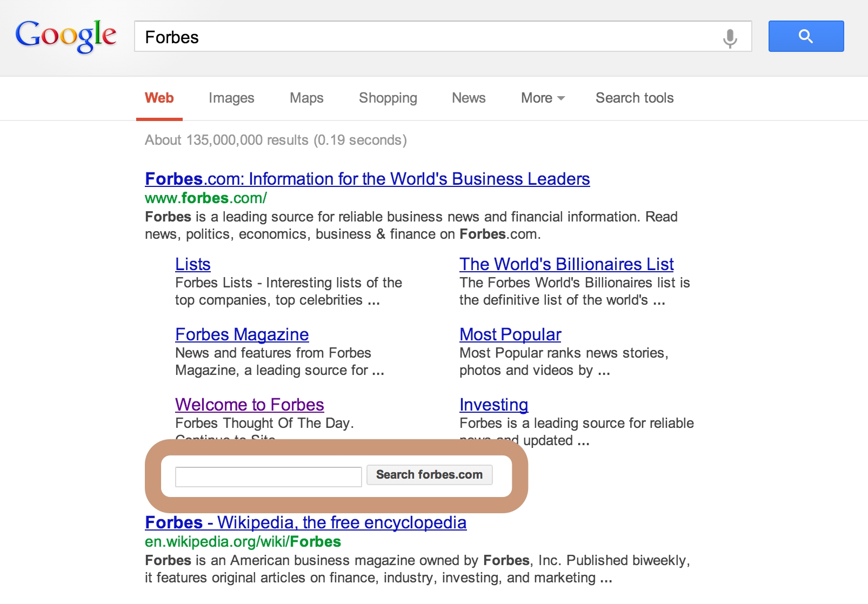The height and width of the screenshot is (604, 868).
Task: Click the Google logo
Action: click(x=65, y=37)
